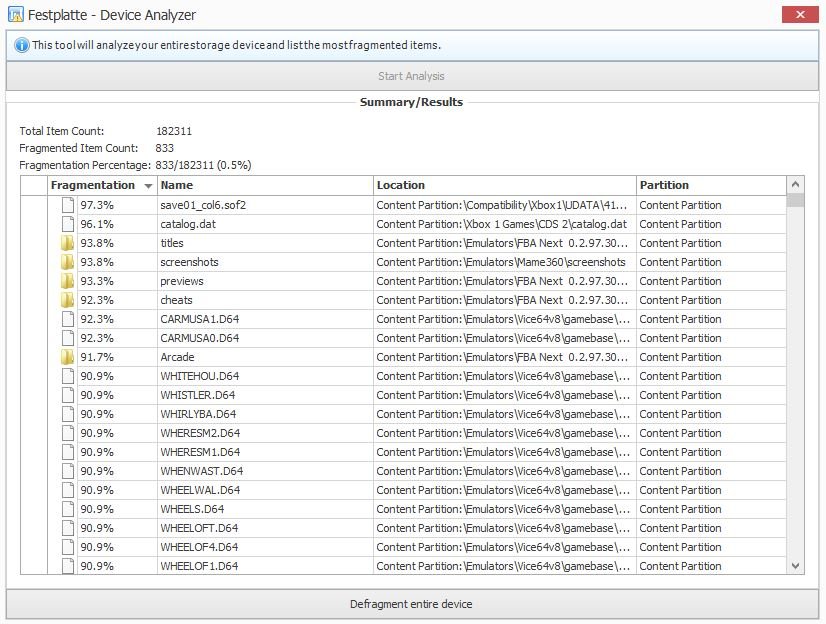Select the CARMUSA0.D64 name cell
The image size is (826, 624).
265,338
